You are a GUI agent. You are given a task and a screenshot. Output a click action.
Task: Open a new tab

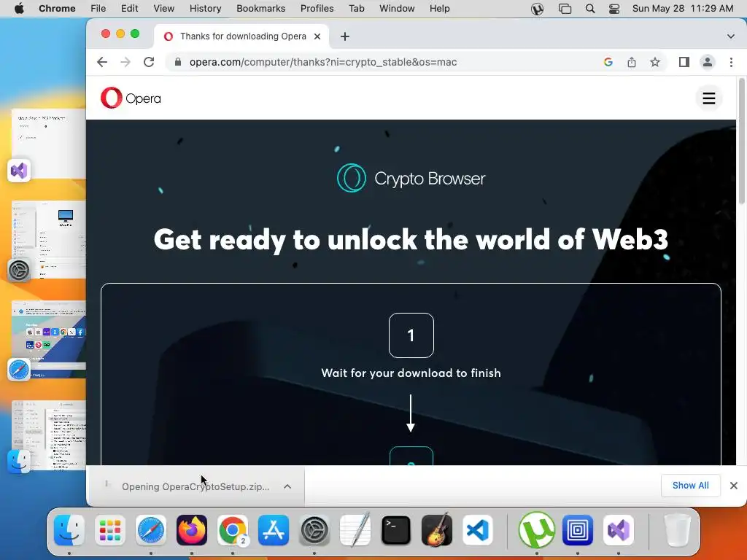point(345,36)
